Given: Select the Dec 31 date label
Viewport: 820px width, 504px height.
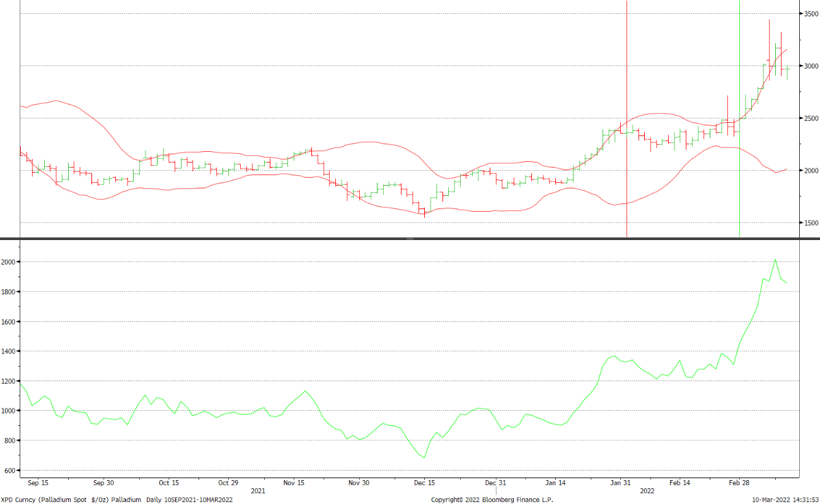Looking at the screenshot, I should pyautogui.click(x=496, y=483).
